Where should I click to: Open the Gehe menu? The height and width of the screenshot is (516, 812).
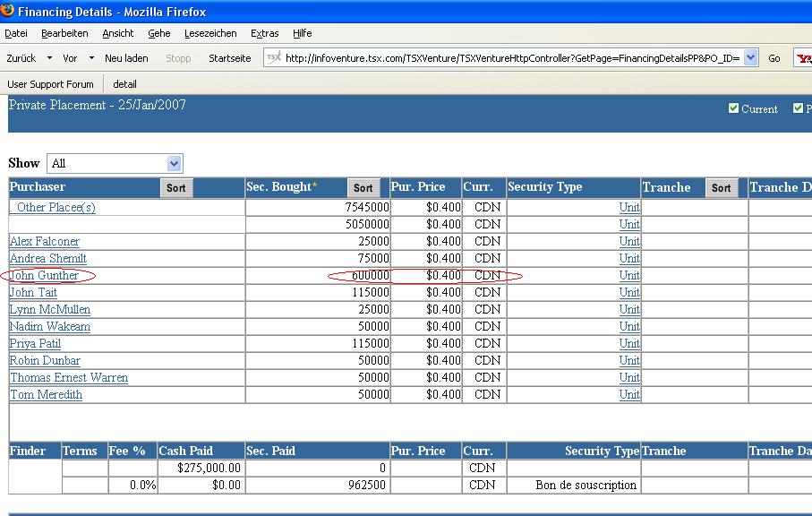(159, 34)
